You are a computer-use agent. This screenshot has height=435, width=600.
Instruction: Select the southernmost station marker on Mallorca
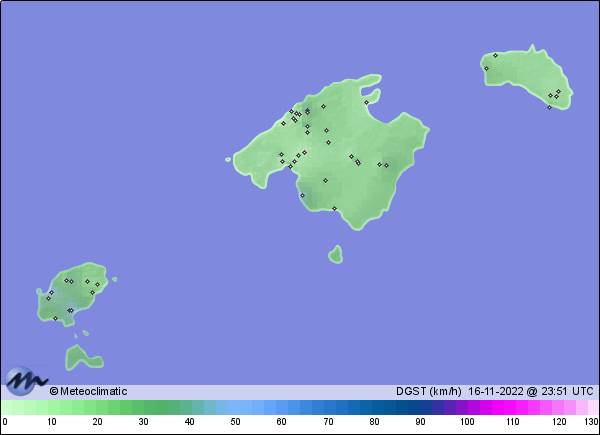(334, 209)
